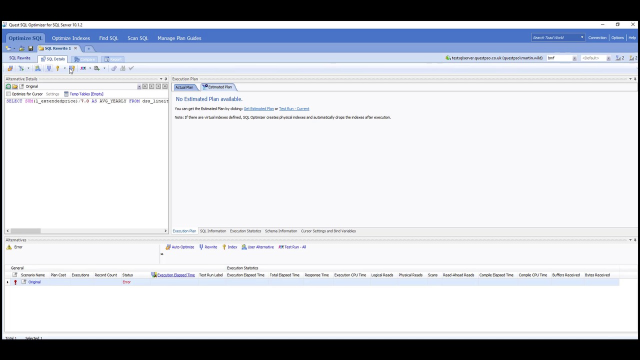
Task: Open Cursor Settings and Bind Variables tab
Action: pyautogui.click(x=328, y=231)
